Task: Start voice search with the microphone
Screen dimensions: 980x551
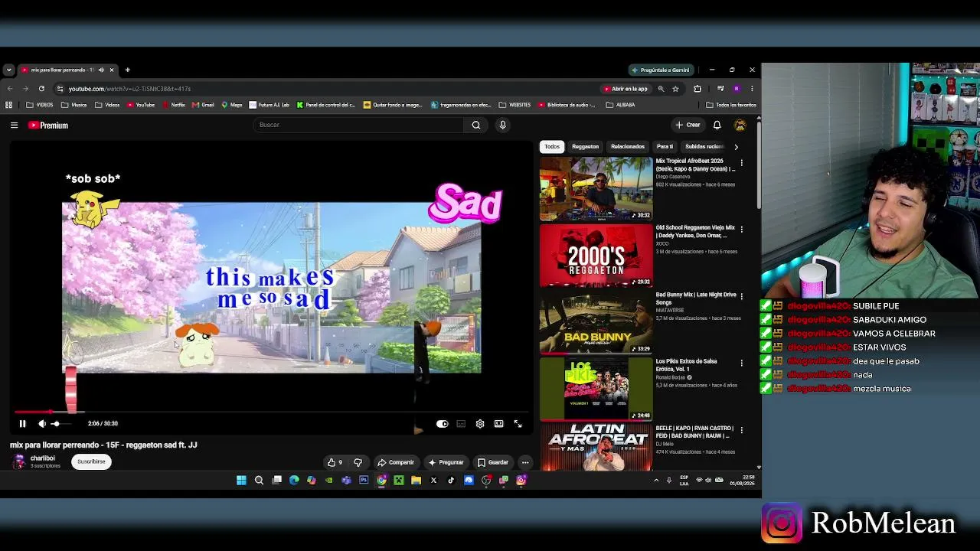Action: point(502,125)
